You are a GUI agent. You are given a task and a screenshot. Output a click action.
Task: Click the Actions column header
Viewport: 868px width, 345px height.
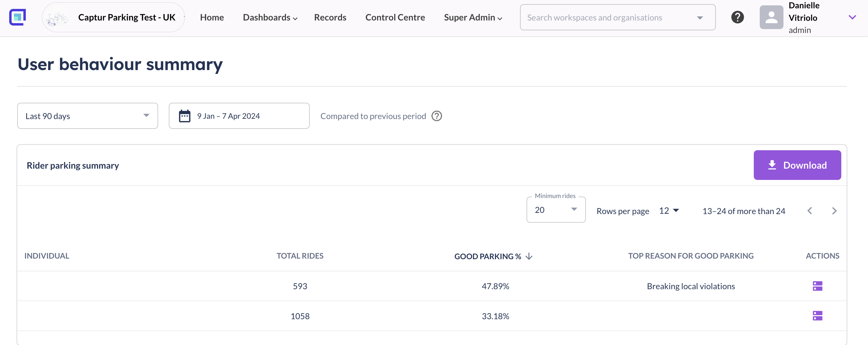(x=822, y=256)
